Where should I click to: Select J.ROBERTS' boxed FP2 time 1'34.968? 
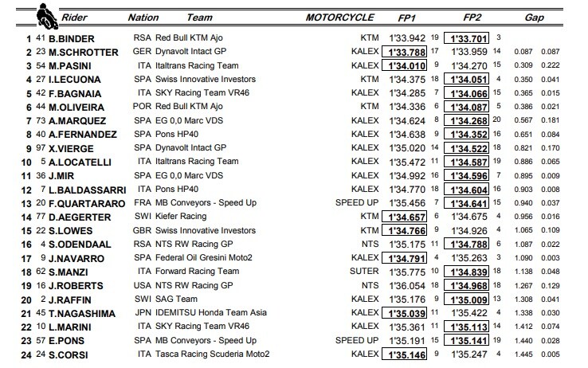click(466, 285)
